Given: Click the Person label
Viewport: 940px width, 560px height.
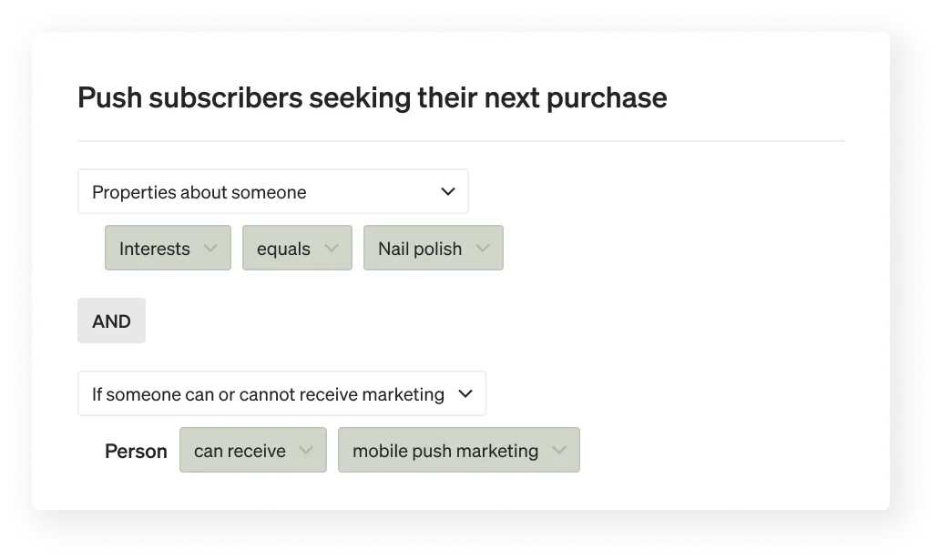Looking at the screenshot, I should pos(135,450).
